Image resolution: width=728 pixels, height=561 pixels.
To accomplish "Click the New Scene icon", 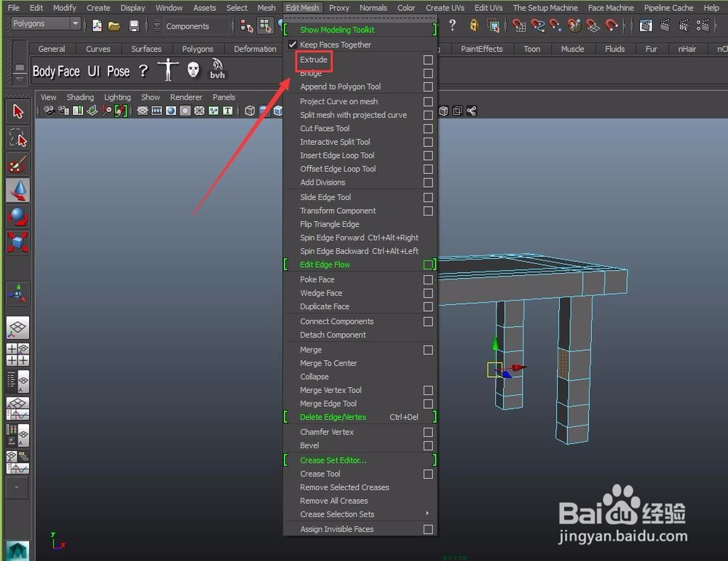I will tap(97, 26).
